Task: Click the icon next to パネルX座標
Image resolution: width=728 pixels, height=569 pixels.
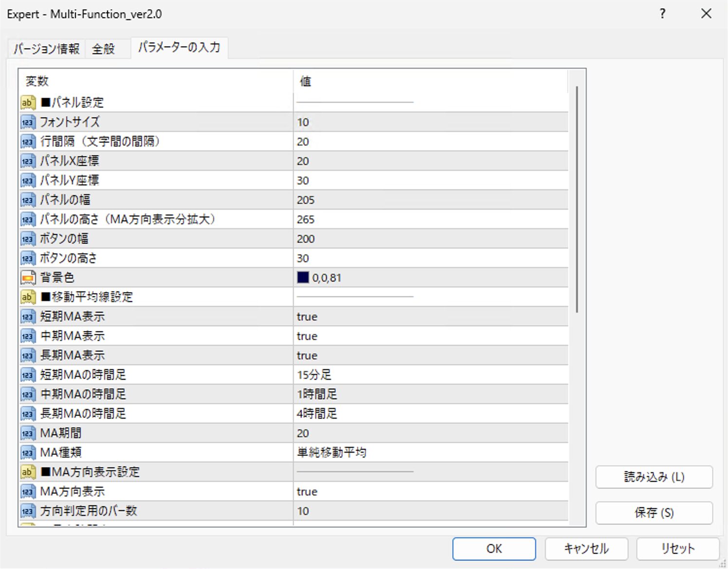Action: (x=28, y=161)
